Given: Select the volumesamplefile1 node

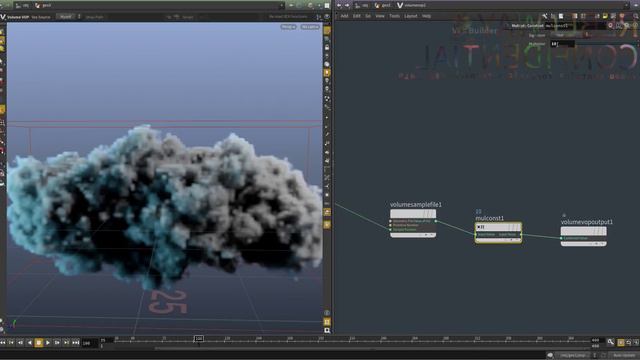Looking at the screenshot, I should (413, 223).
